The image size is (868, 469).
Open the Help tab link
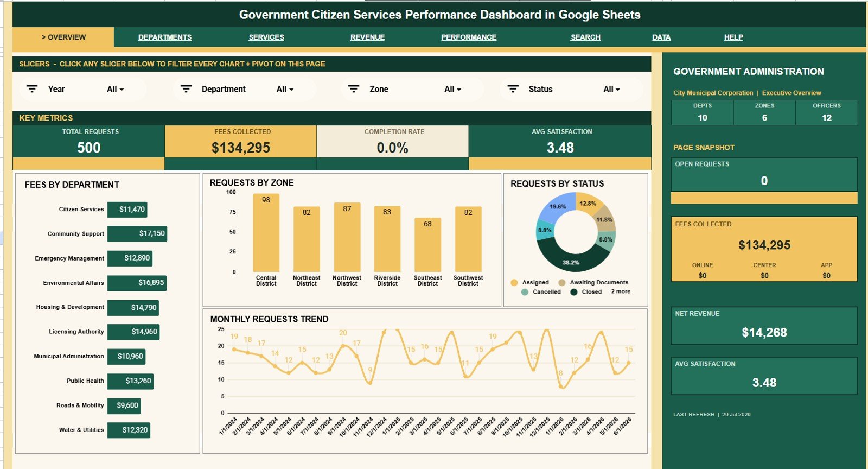coord(733,37)
